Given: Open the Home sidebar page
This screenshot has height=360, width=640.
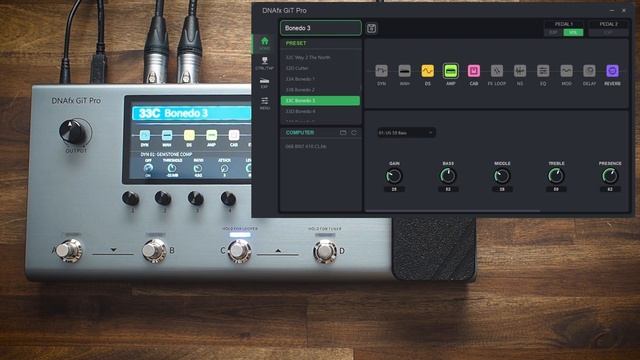Looking at the screenshot, I should 264,43.
